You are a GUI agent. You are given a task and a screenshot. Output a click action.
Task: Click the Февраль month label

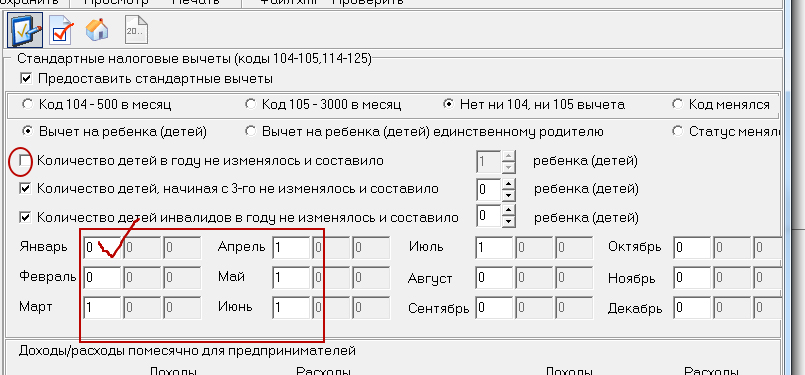47,277
